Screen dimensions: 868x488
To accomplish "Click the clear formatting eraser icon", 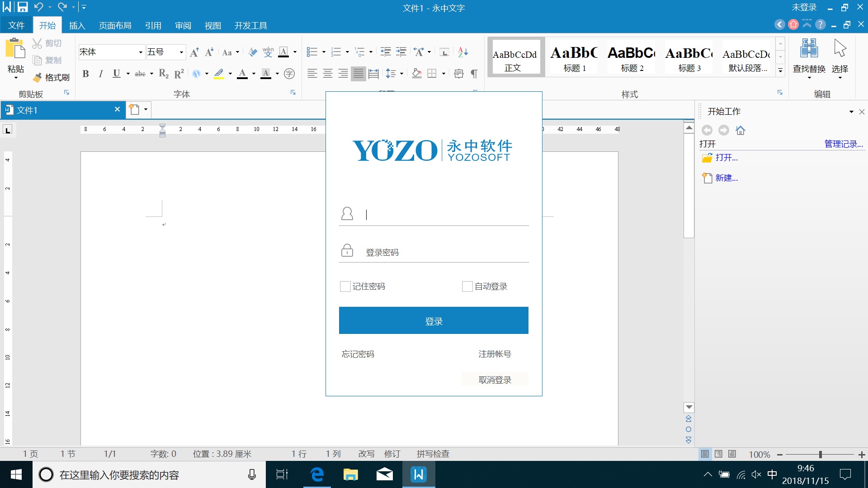I will (253, 52).
